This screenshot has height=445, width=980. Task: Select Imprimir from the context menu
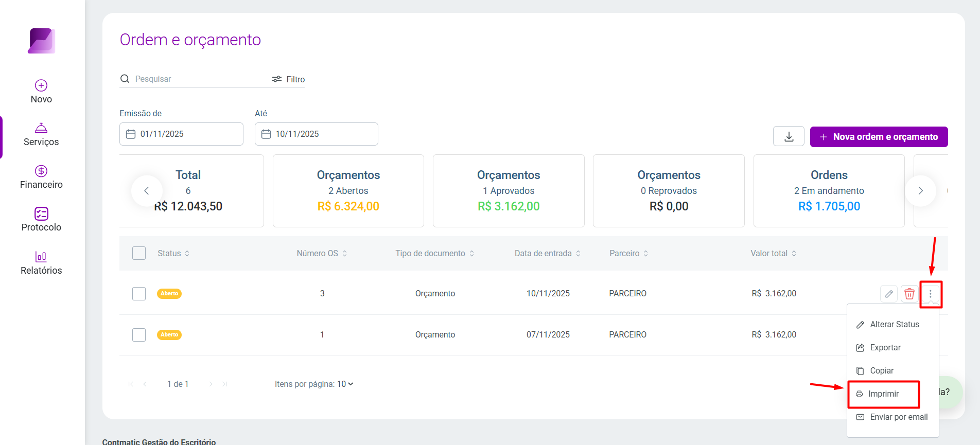[883, 394]
